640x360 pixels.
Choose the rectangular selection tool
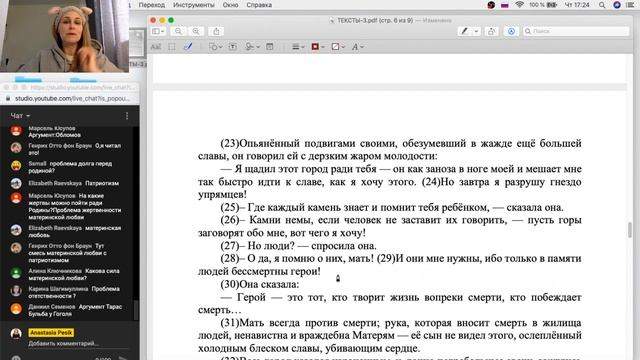[x=172, y=47]
